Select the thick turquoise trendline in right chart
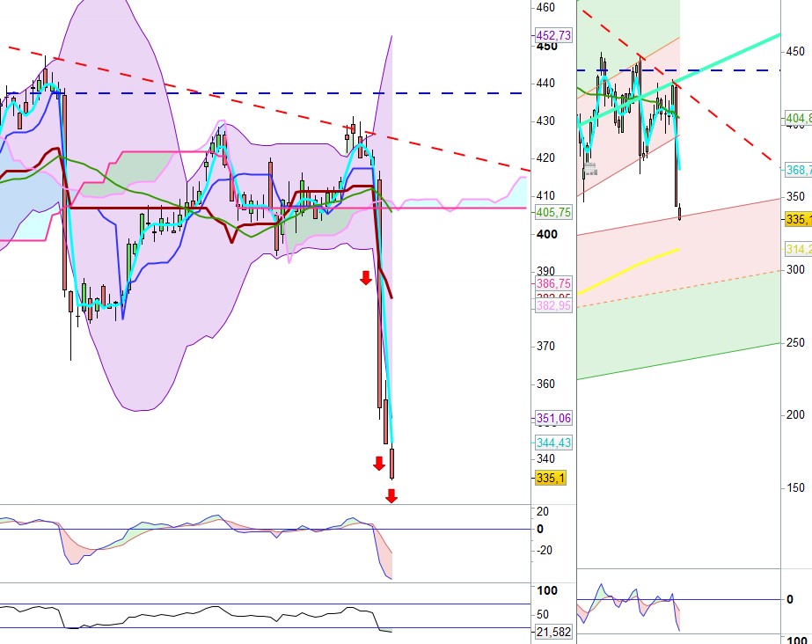812x644 pixels. (730, 55)
